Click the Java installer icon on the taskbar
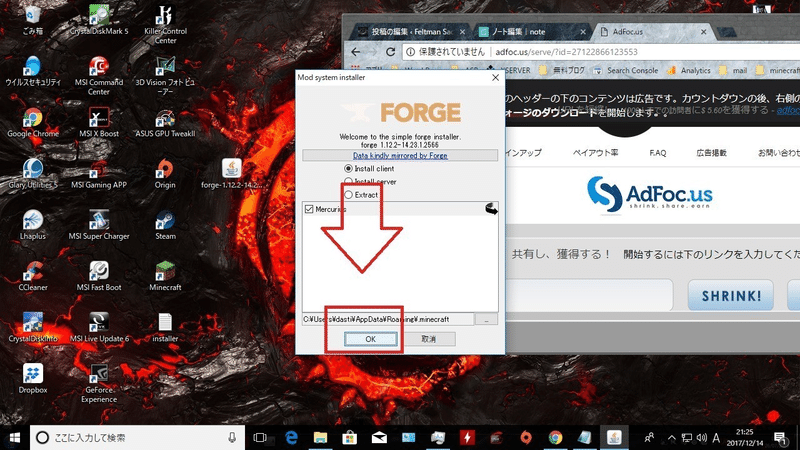Viewport: 800px width, 450px height. point(614,437)
